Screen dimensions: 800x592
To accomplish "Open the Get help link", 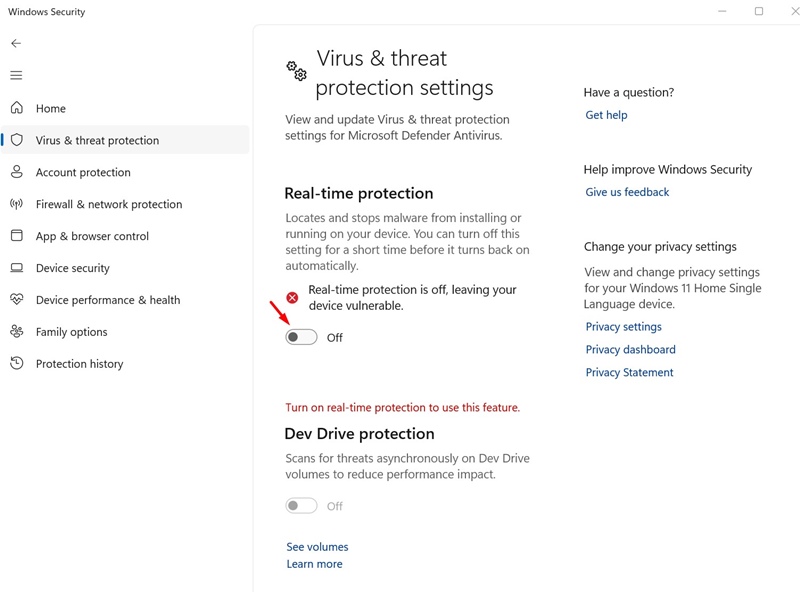I will pos(606,115).
